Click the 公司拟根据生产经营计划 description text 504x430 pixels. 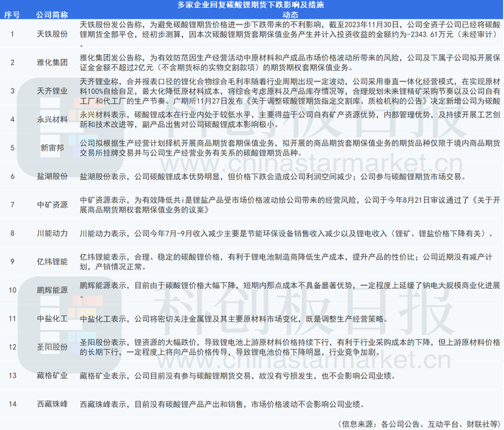pyautogui.click(x=290, y=148)
